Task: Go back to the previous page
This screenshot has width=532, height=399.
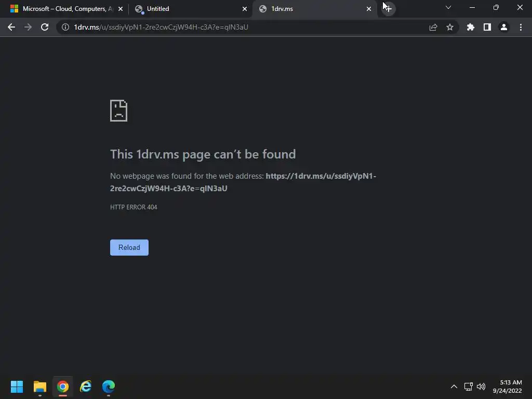Action: click(x=11, y=27)
